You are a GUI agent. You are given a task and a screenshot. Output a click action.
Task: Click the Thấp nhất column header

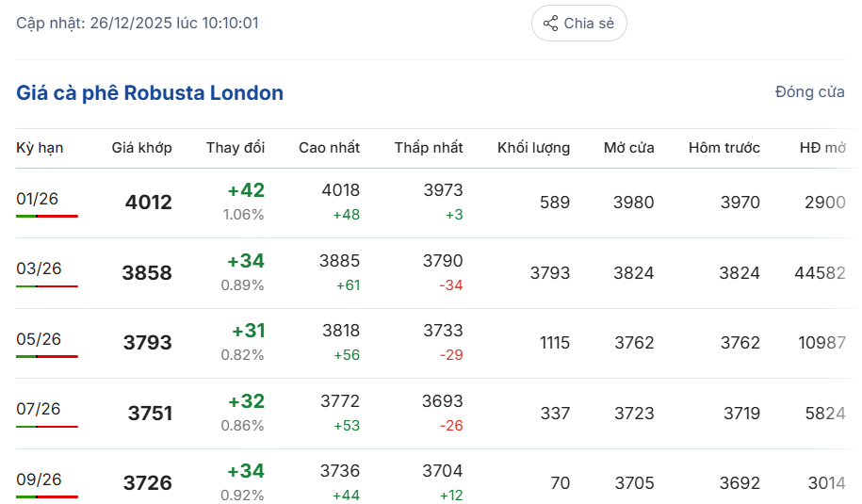tap(429, 148)
